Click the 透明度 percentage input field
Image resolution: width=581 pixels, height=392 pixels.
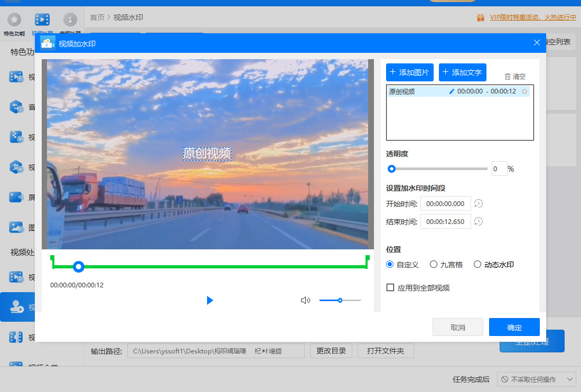[499, 169]
